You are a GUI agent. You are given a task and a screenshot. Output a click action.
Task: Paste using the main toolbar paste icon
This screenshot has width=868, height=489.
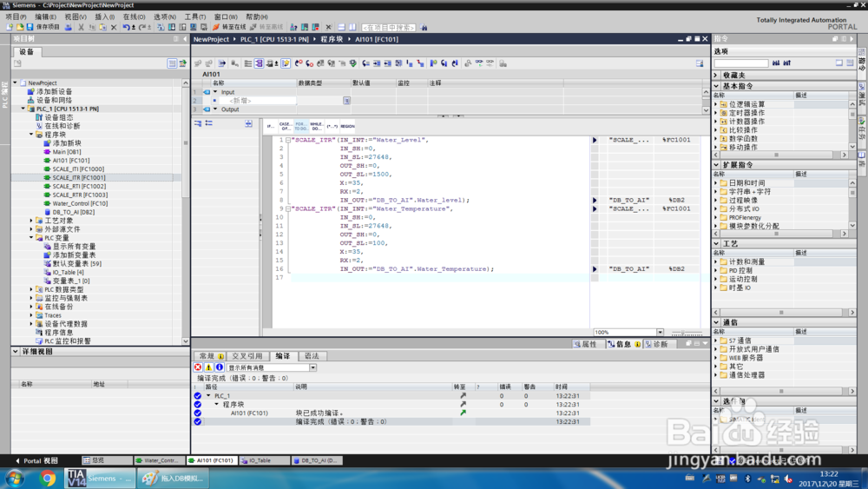(x=102, y=27)
